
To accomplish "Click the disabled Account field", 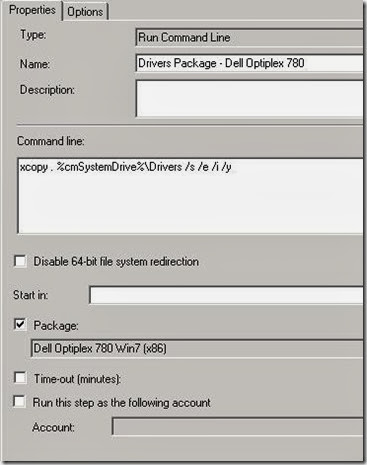I will [x=237, y=426].
